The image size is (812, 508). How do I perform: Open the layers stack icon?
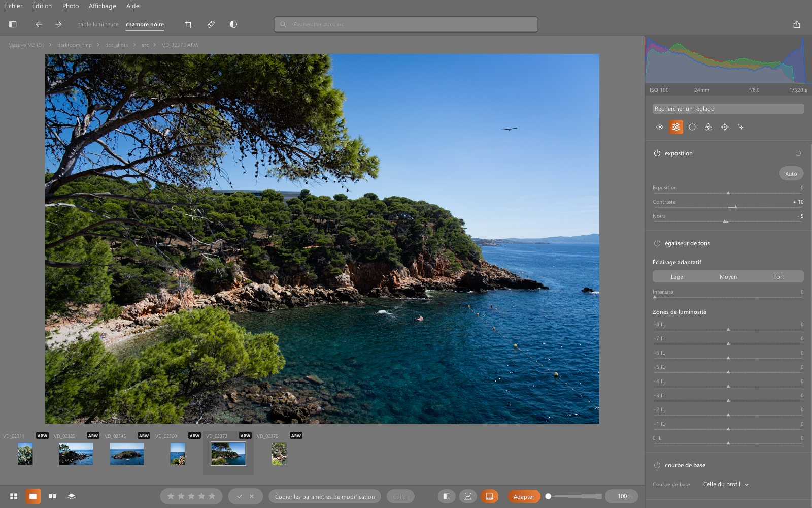[72, 496]
